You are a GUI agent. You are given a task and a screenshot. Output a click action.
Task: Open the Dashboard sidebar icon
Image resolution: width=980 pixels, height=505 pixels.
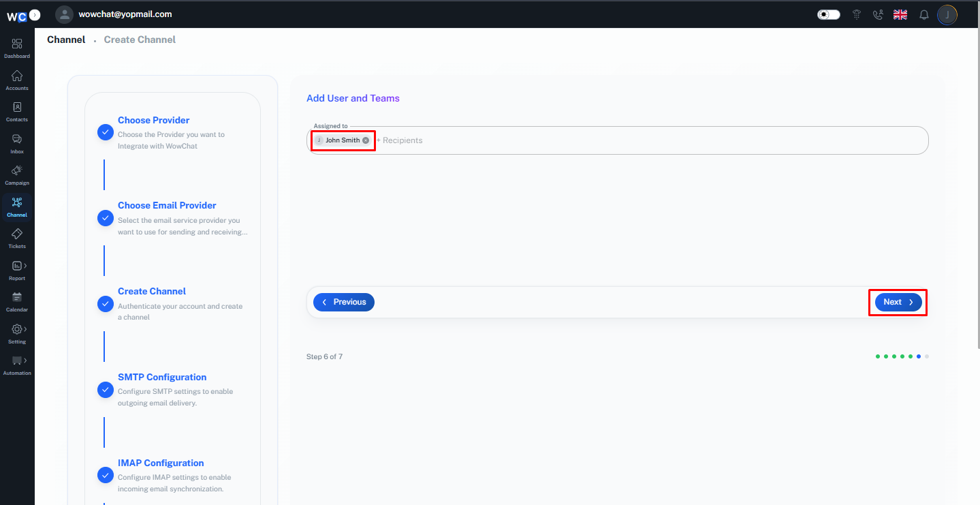(17, 48)
